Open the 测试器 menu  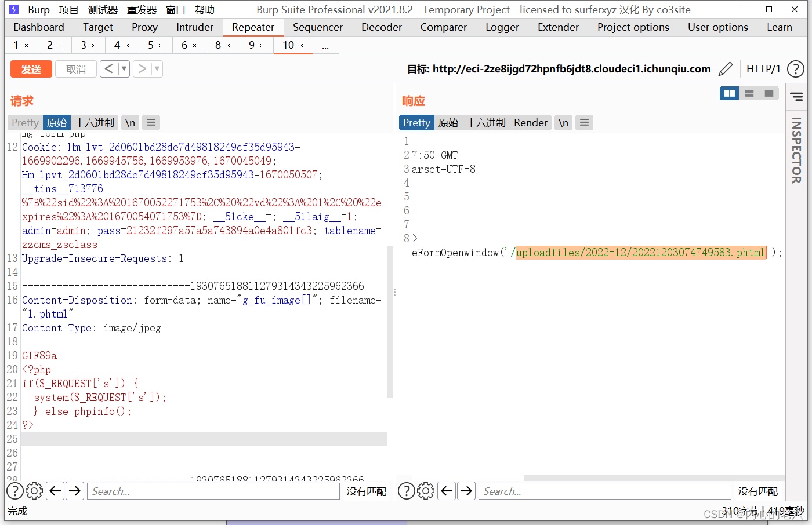(x=103, y=10)
